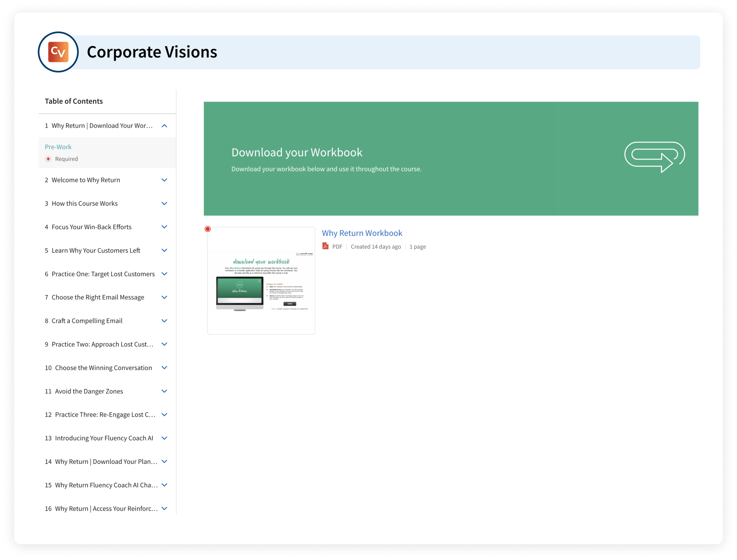The image size is (737, 560).
Task: Open Pre-Work lesson in sidebar
Action: click(58, 147)
